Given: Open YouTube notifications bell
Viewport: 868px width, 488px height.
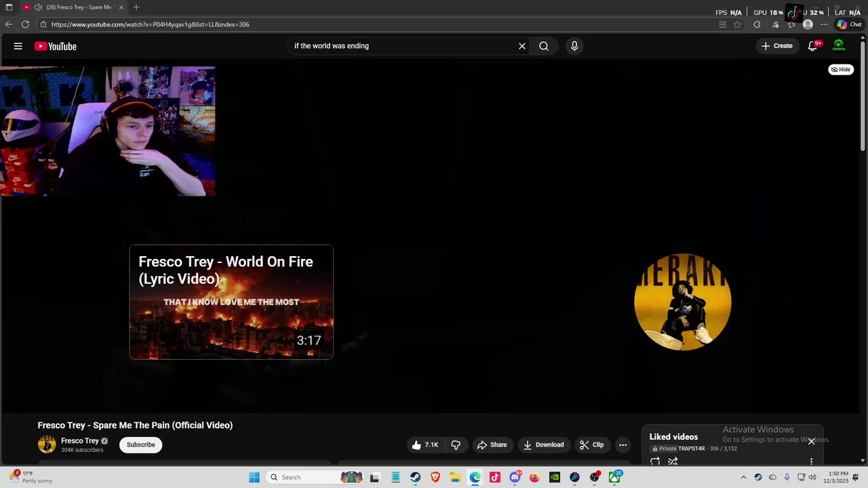Looking at the screenshot, I should click(812, 46).
